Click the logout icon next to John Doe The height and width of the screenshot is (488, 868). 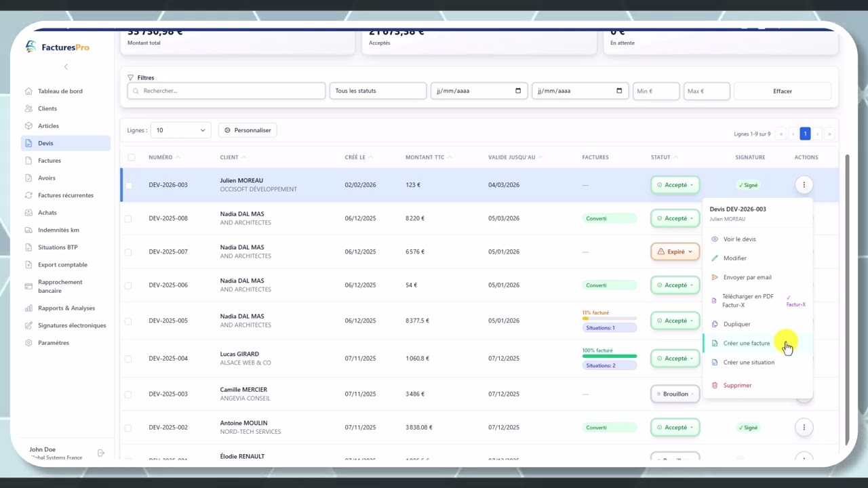click(x=101, y=453)
